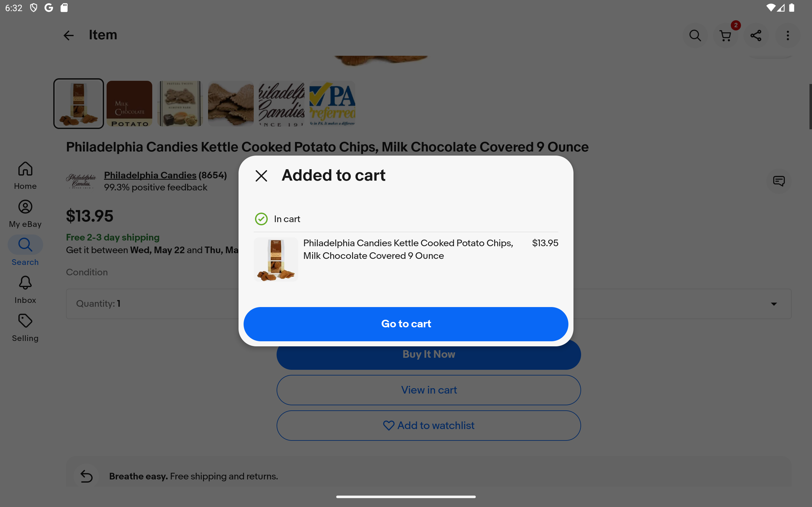Share this item via share icon
Viewport: 812px width, 507px height.
(x=756, y=35)
